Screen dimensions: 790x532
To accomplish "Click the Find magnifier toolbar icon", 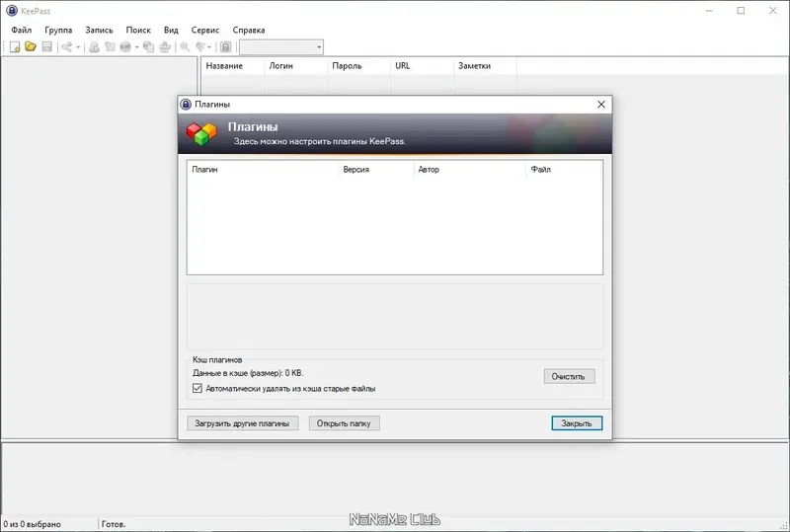I will [185, 46].
